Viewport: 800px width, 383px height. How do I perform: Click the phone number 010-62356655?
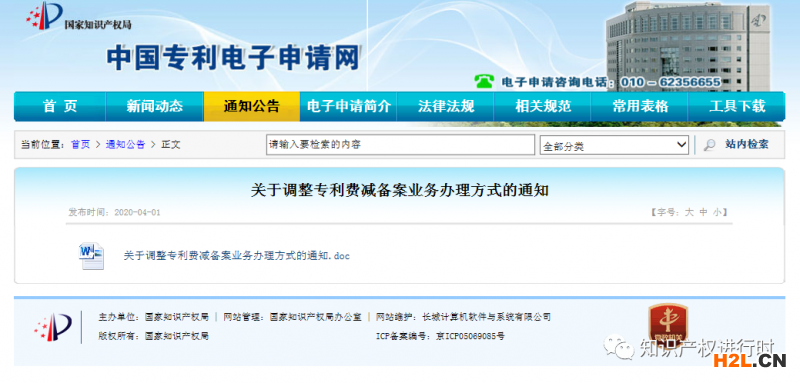[670, 82]
